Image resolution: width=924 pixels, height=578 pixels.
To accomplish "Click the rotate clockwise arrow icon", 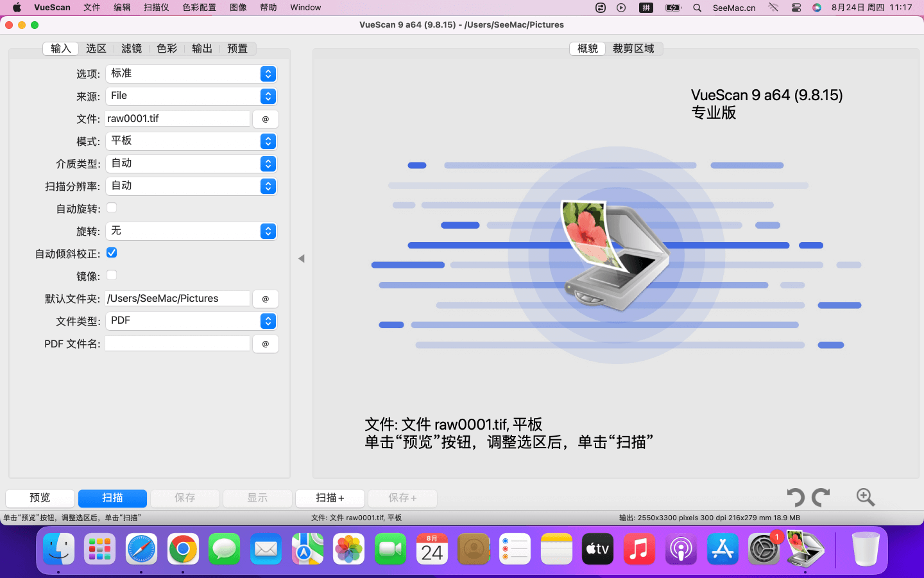I will click(821, 498).
